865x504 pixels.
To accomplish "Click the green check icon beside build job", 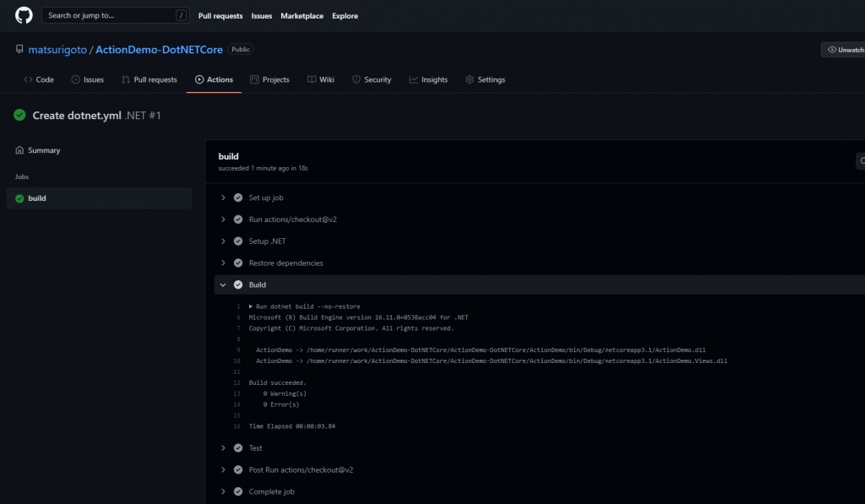I will (20, 198).
